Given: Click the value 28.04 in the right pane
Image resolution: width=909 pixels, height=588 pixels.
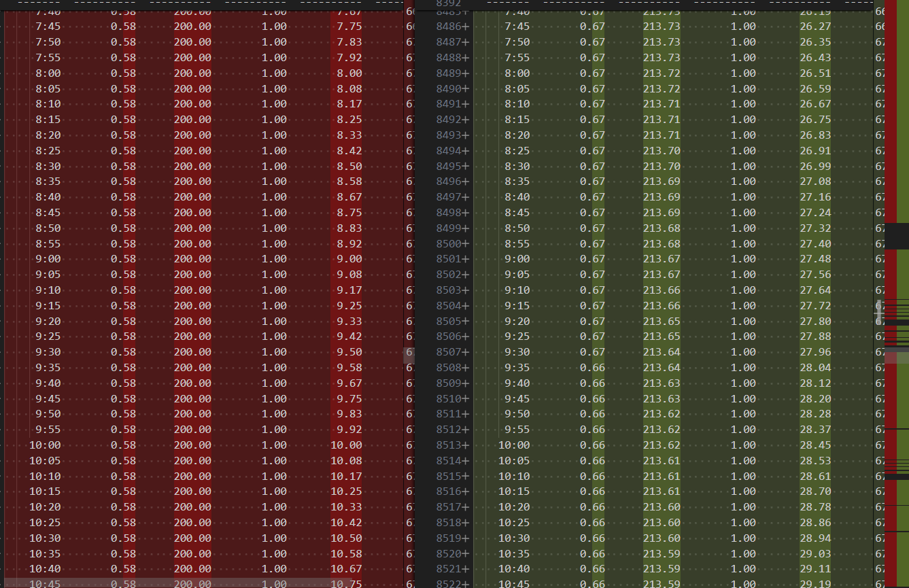Looking at the screenshot, I should (x=815, y=368).
